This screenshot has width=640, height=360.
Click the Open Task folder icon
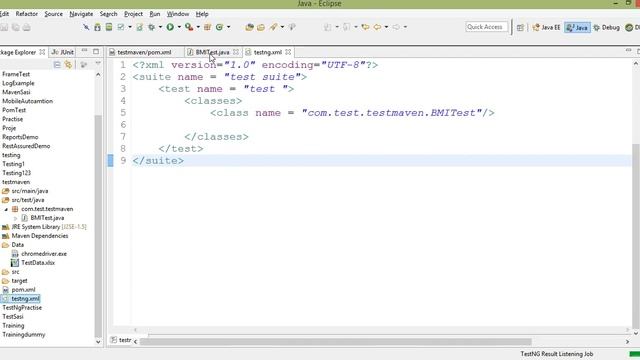pos(261,27)
